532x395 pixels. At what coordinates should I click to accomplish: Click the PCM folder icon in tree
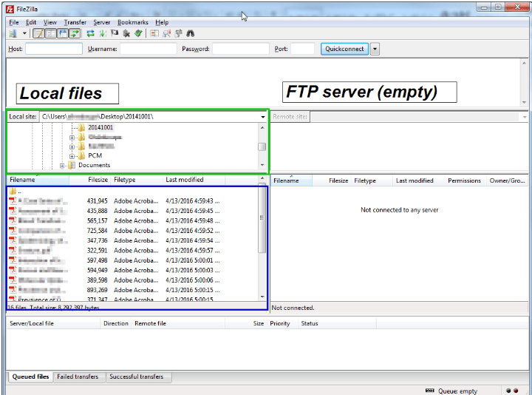[81, 155]
